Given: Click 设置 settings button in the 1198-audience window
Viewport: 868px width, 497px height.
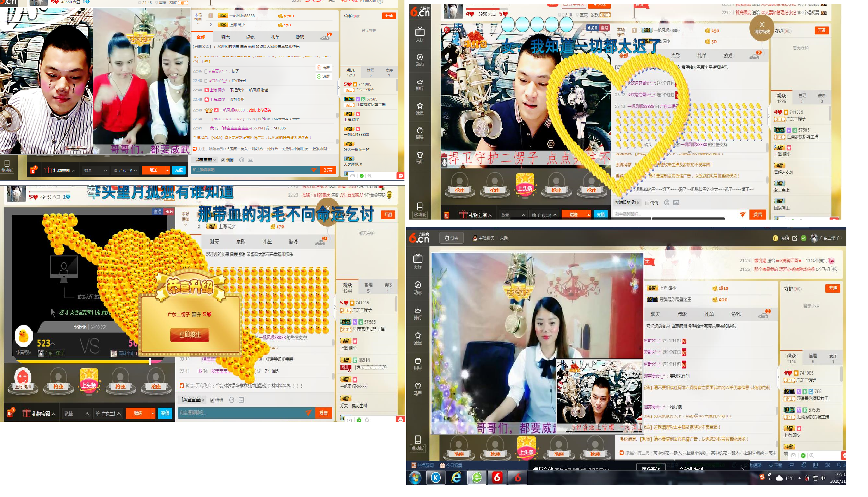Looking at the screenshot, I should pyautogui.click(x=451, y=238).
